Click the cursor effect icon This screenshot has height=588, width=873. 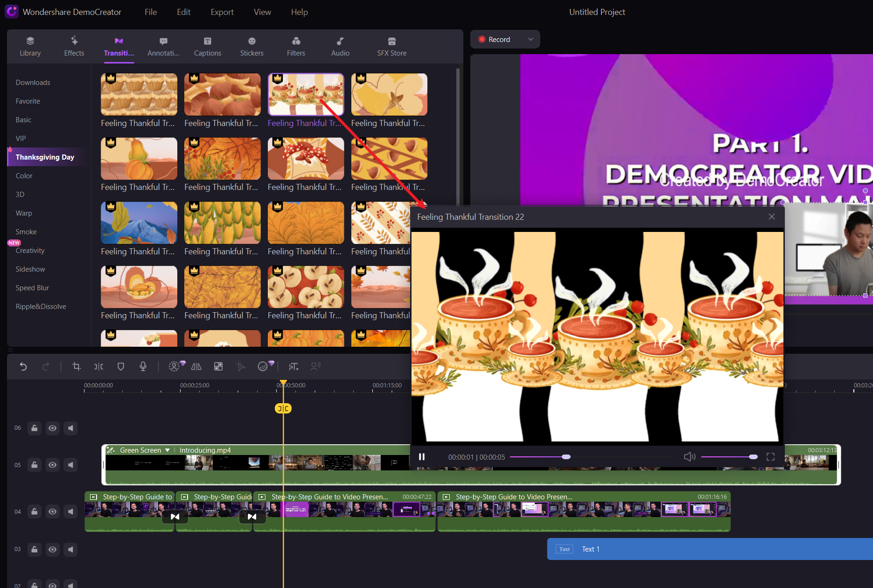(240, 366)
